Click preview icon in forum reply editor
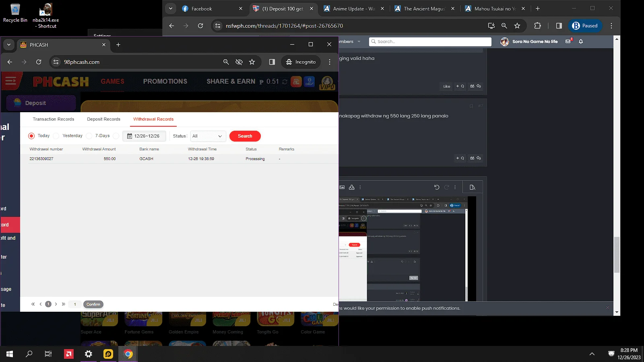 coord(473,187)
